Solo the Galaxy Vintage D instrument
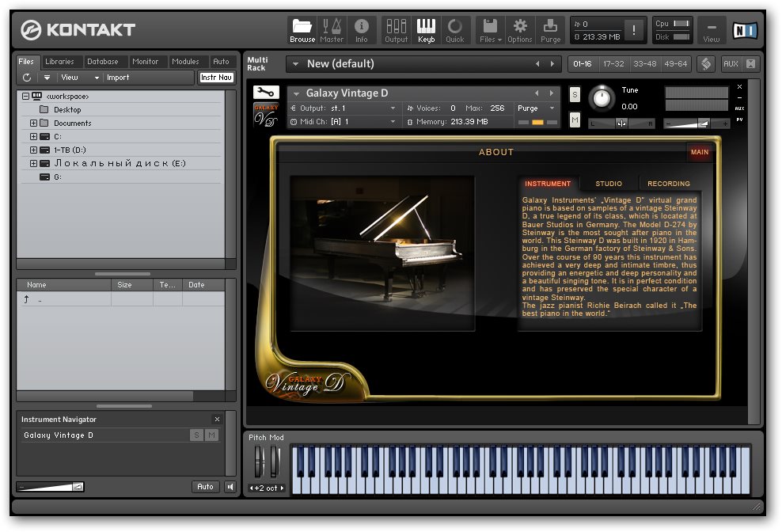Image resolution: width=782 pixels, height=532 pixels. click(575, 95)
